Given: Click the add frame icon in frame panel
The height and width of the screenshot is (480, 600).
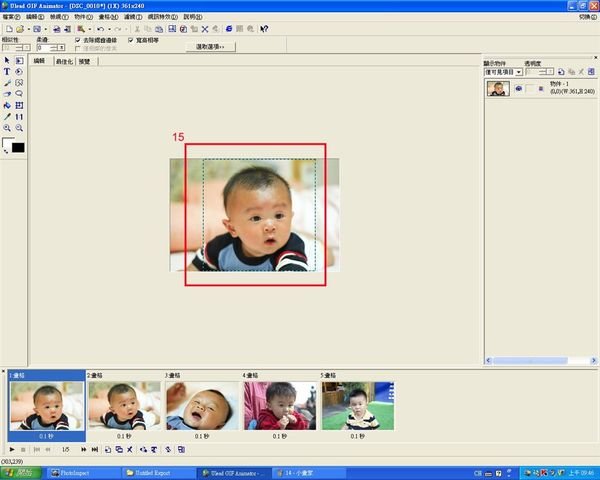Looking at the screenshot, I should (x=108, y=449).
